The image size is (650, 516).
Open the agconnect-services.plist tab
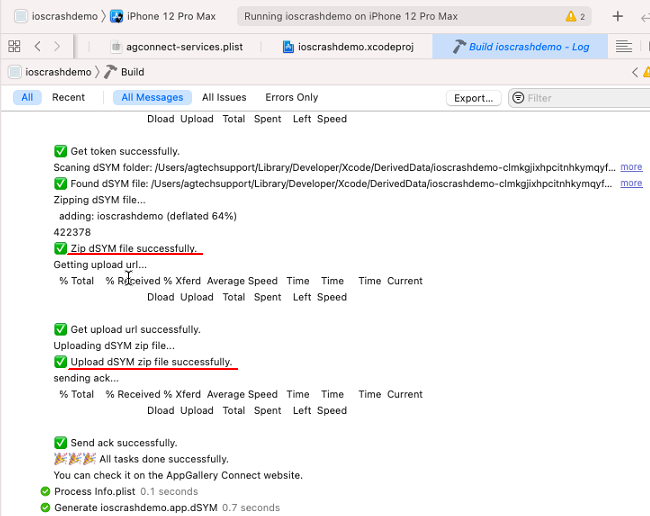click(x=177, y=47)
